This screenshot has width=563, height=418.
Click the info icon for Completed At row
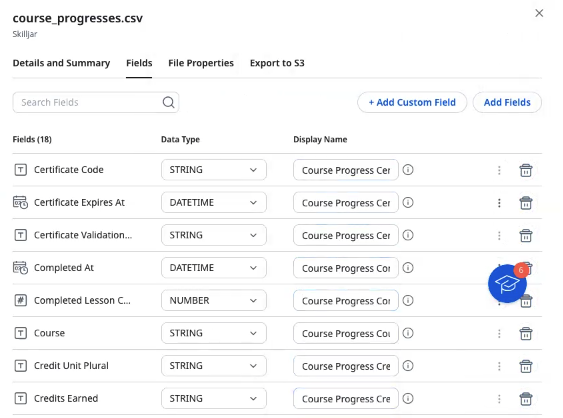(x=408, y=268)
